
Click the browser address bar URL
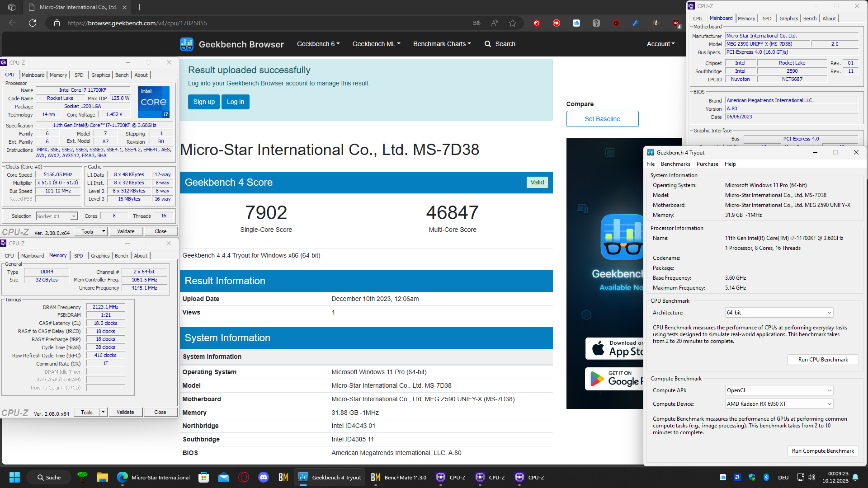point(137,23)
